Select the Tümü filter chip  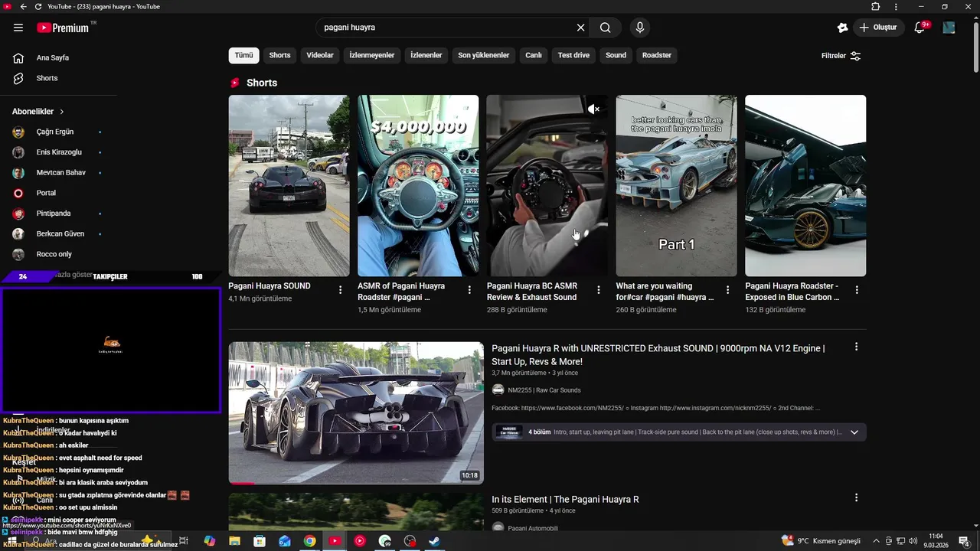[243, 55]
